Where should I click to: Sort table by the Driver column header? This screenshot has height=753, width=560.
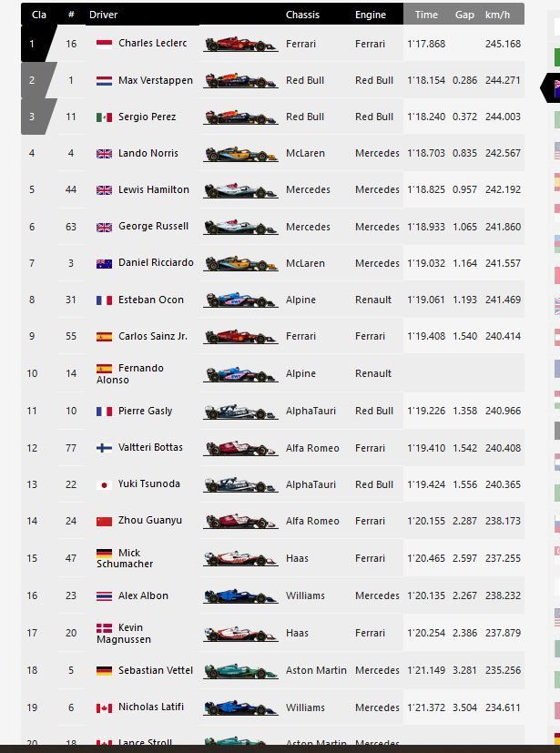[x=103, y=15]
